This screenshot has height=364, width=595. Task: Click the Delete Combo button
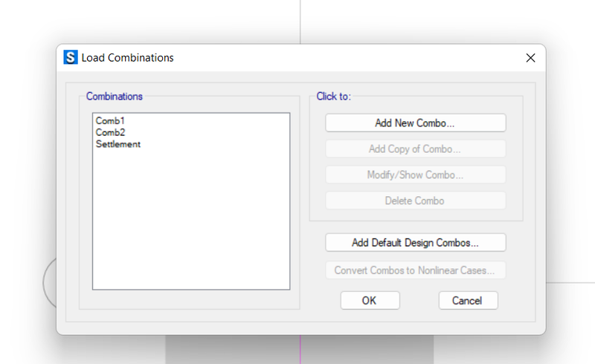[415, 201]
